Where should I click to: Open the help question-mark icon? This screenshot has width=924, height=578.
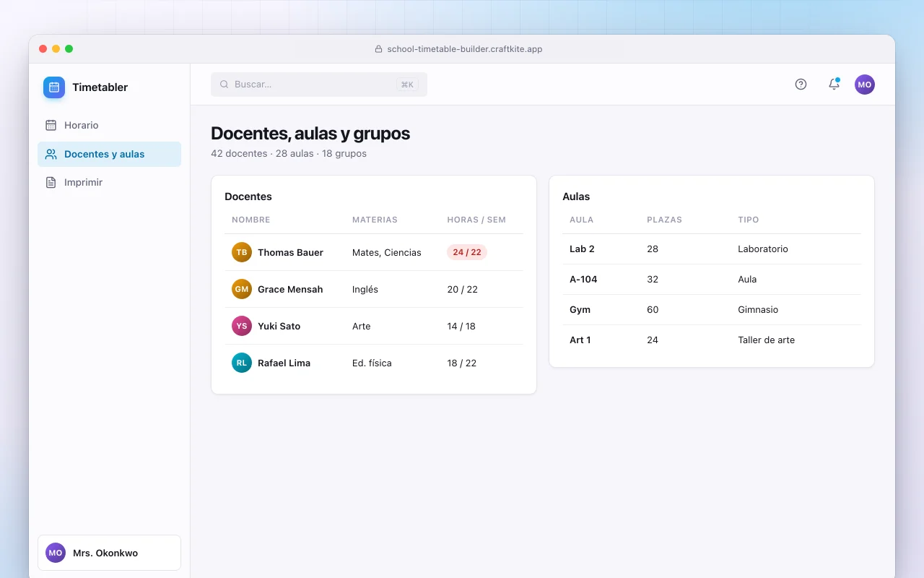click(x=801, y=85)
